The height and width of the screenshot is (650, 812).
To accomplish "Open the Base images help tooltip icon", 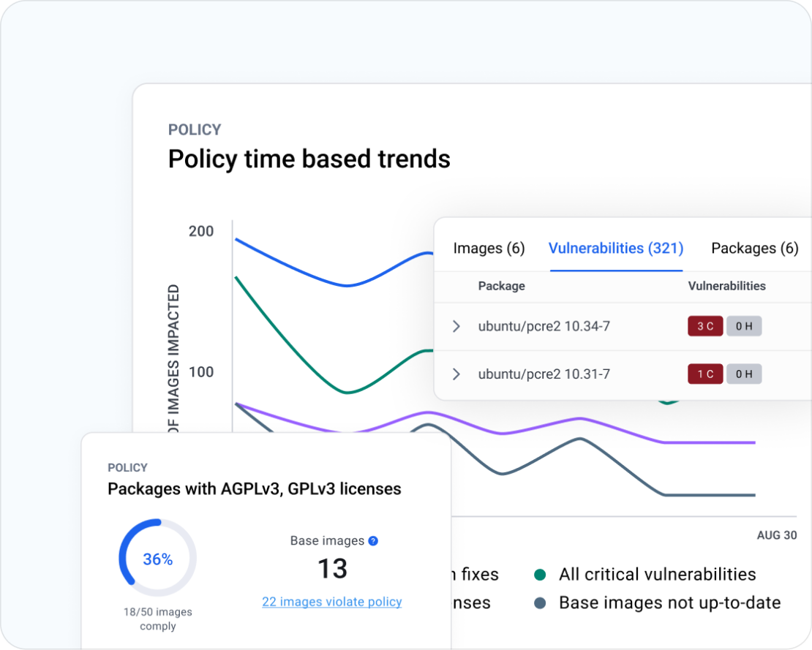I will pos(373,540).
